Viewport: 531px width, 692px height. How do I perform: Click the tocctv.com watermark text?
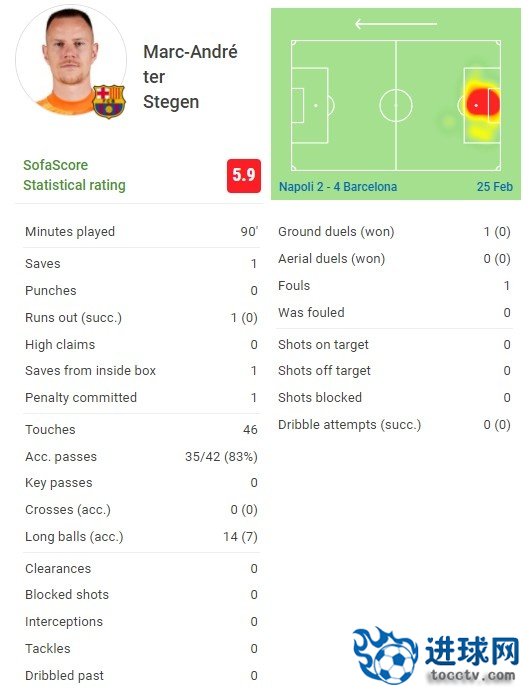coord(473,675)
